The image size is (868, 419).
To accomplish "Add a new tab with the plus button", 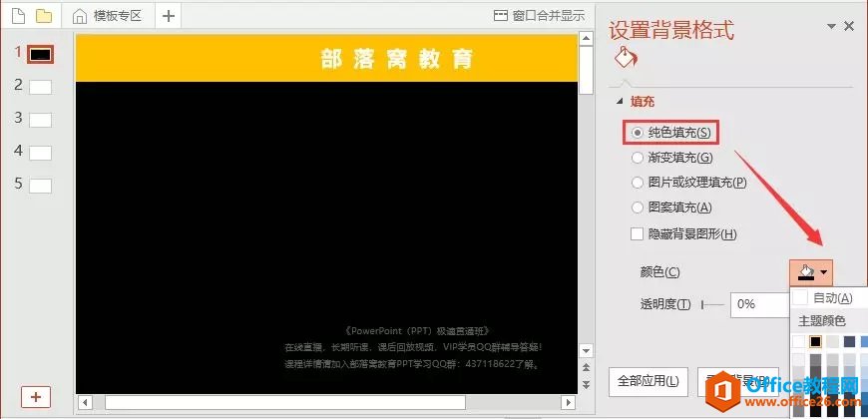I will pyautogui.click(x=168, y=16).
